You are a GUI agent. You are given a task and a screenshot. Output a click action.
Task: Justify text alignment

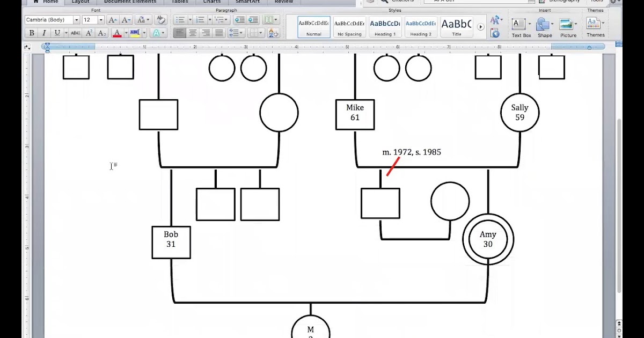[219, 33]
